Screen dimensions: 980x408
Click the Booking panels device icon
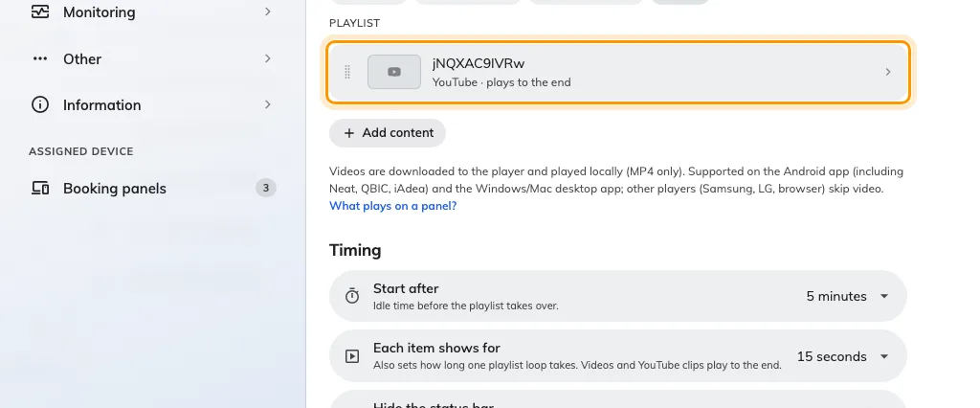pyautogui.click(x=40, y=189)
